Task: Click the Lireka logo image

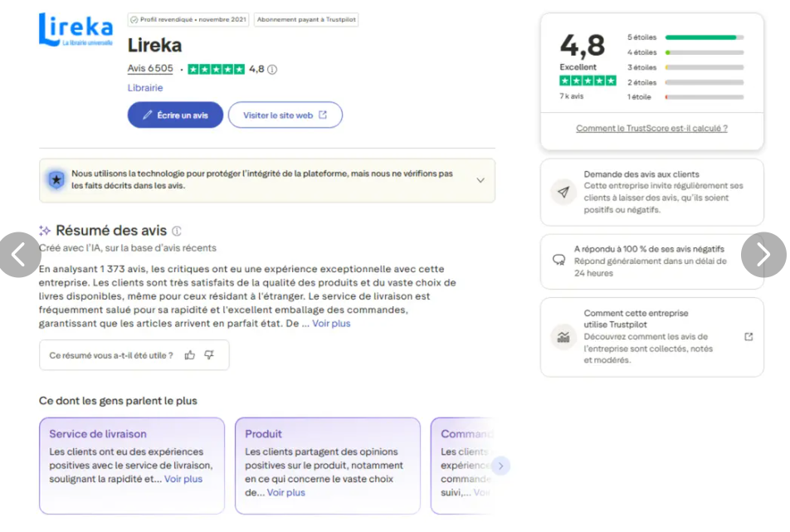Action: (76, 30)
